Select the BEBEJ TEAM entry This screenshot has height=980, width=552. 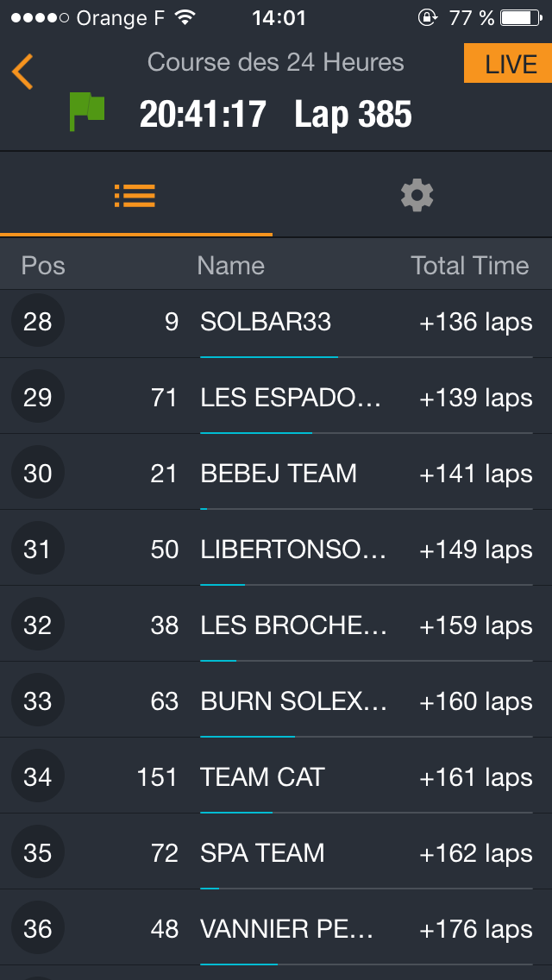[278, 474]
